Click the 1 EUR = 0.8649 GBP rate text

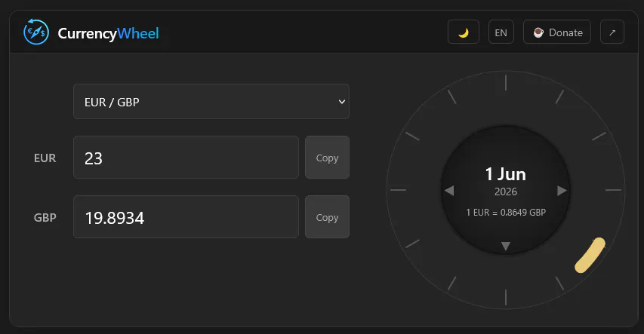(x=506, y=212)
